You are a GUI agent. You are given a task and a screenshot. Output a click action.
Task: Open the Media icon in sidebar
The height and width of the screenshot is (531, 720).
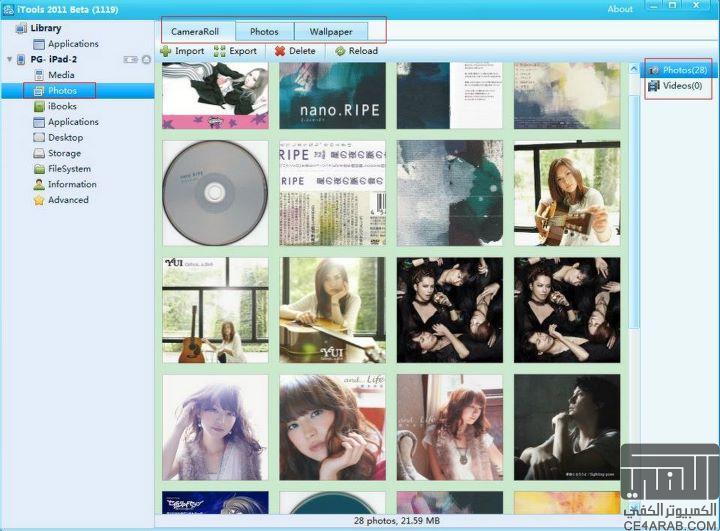(39, 75)
